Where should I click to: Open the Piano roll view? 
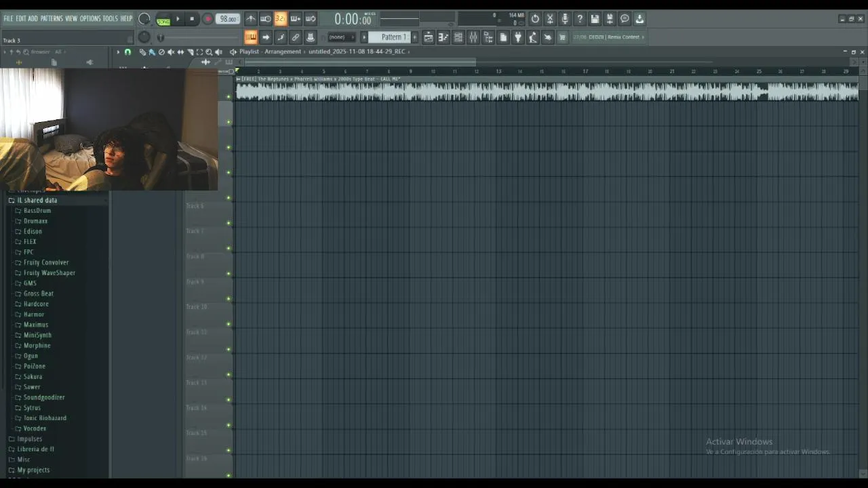[x=443, y=37]
